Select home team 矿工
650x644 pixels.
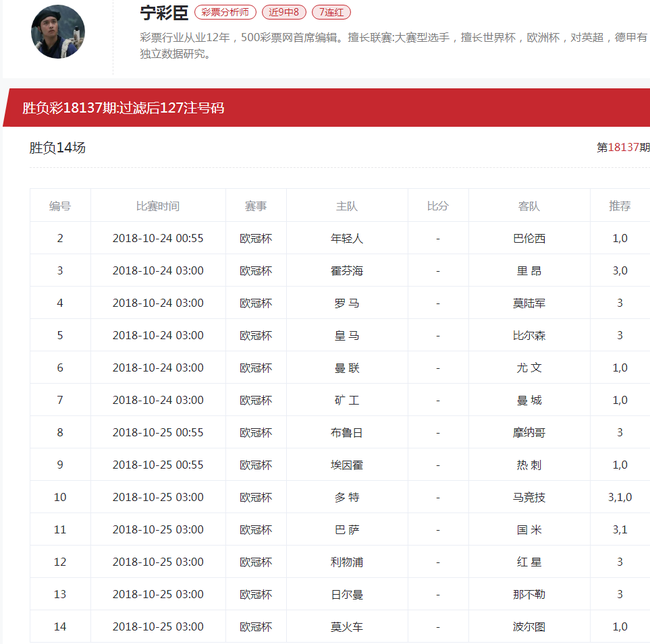coord(347,400)
